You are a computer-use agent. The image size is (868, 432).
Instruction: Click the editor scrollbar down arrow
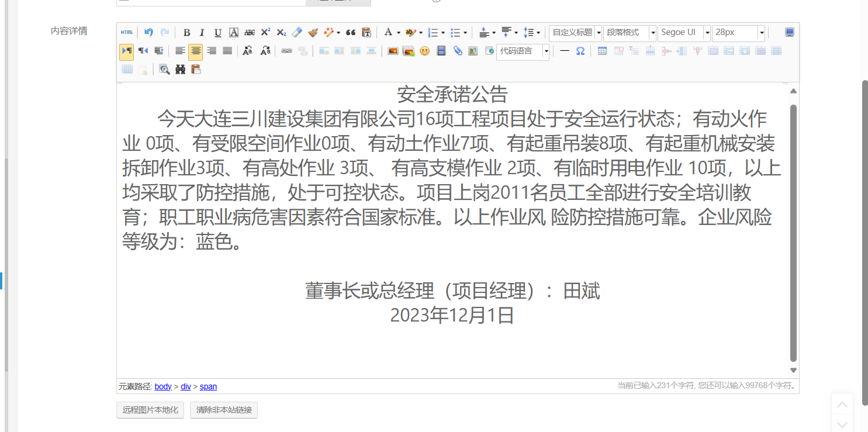(x=793, y=370)
